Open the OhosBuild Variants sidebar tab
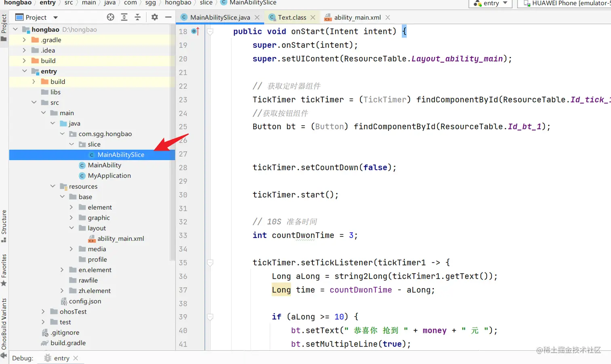The image size is (611, 364). pos(4,328)
